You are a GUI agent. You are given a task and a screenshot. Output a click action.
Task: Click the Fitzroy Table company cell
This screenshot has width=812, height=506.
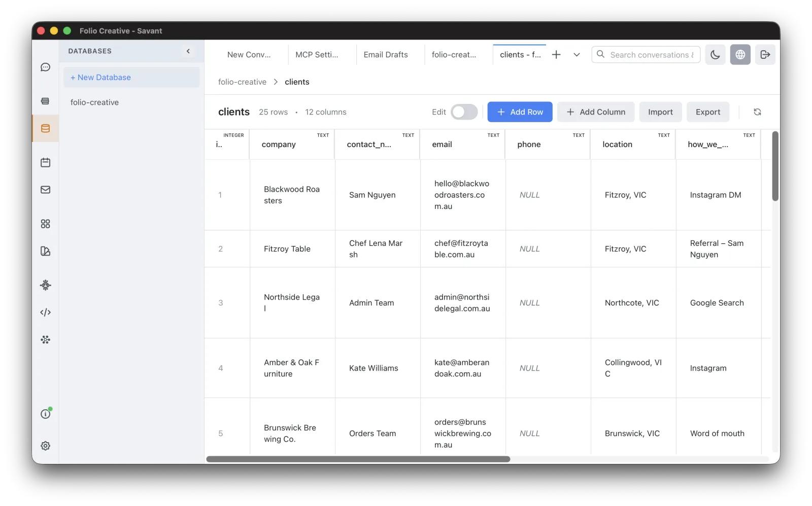292,249
